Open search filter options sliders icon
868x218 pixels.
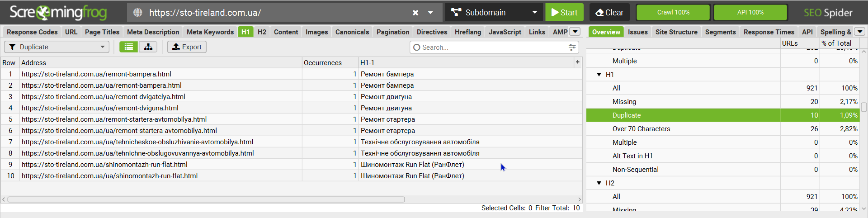point(572,47)
